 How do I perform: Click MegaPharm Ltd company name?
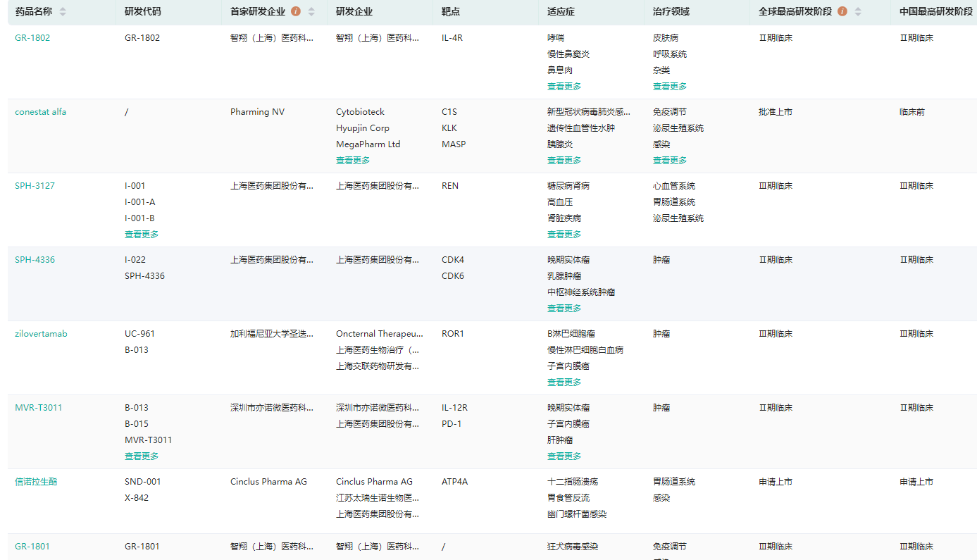point(368,144)
